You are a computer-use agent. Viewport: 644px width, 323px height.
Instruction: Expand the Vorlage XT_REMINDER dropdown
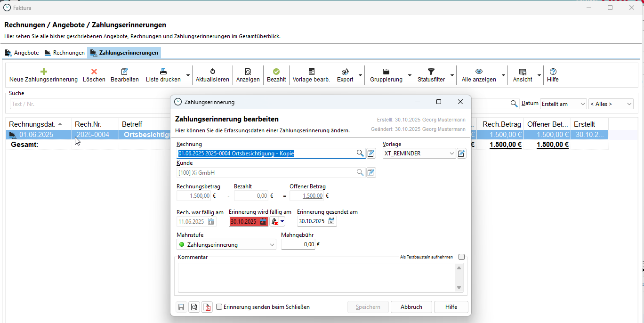click(452, 153)
